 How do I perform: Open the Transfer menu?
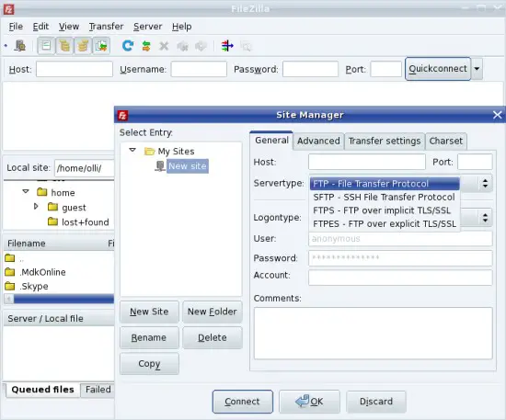pyautogui.click(x=106, y=27)
